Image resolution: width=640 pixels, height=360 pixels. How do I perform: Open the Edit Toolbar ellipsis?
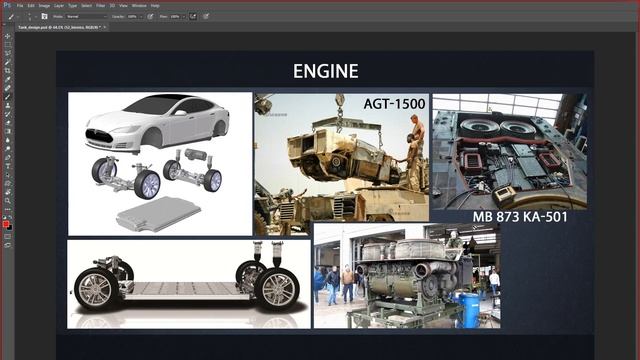click(x=7, y=209)
